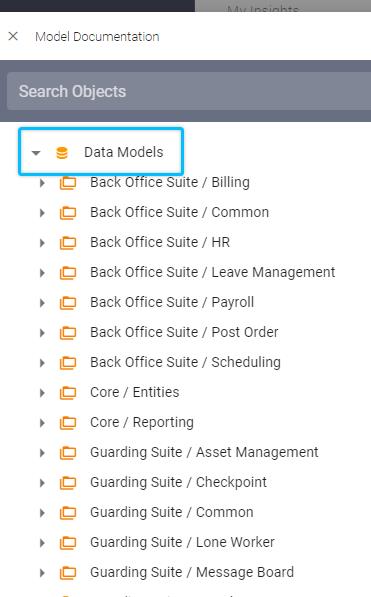Viewport: 371px width, 597px height.
Task: Select Back Office Suite / Scheduling item
Action: point(185,362)
